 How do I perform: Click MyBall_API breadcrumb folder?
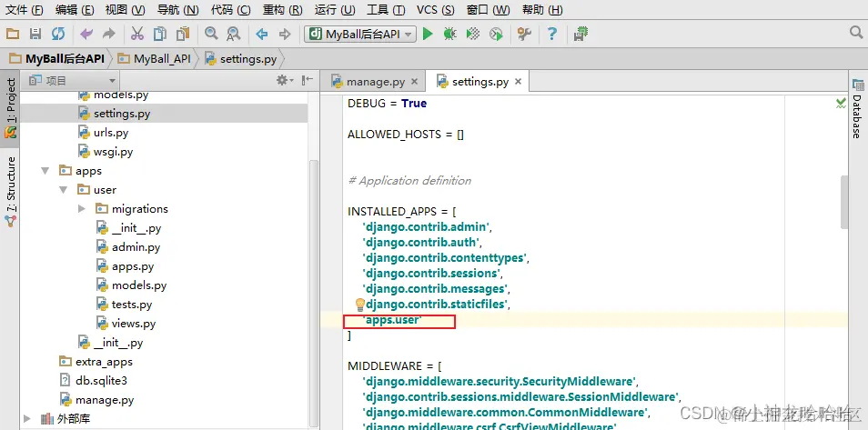(154, 59)
